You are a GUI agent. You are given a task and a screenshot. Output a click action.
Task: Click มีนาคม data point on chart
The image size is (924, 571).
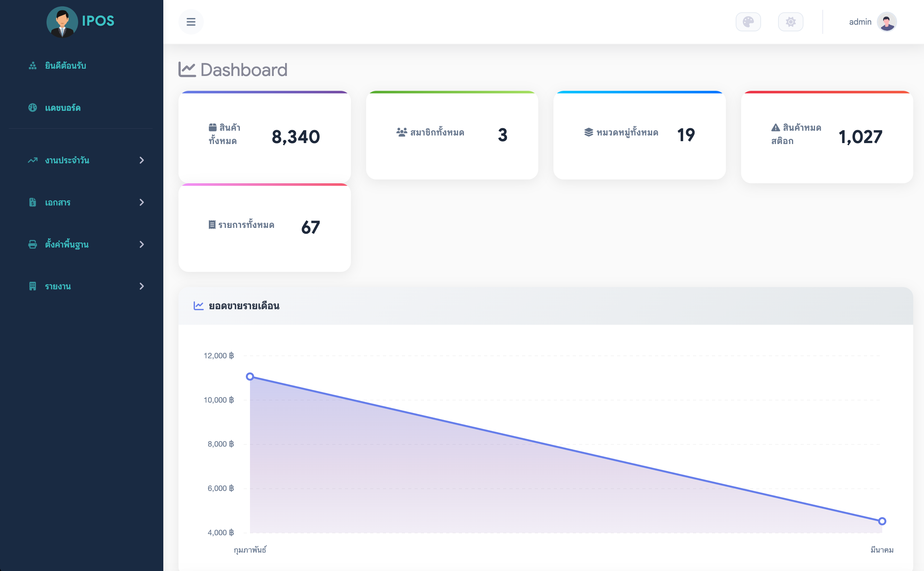pos(882,521)
